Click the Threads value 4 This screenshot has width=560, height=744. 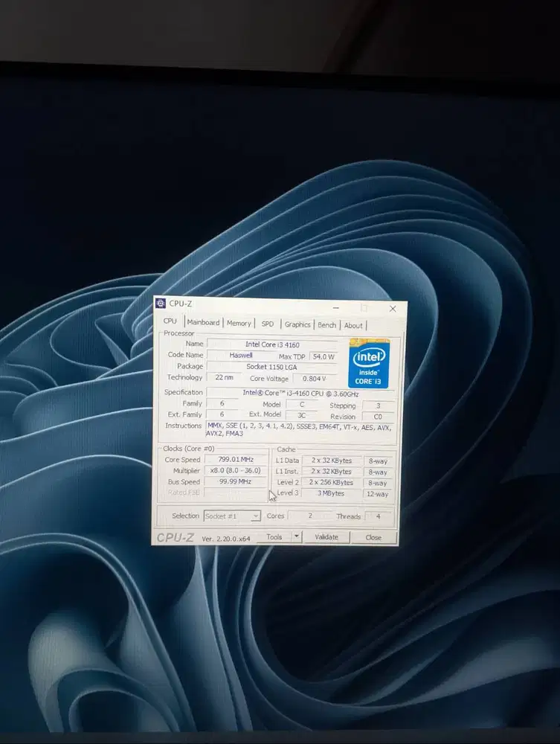coord(378,516)
